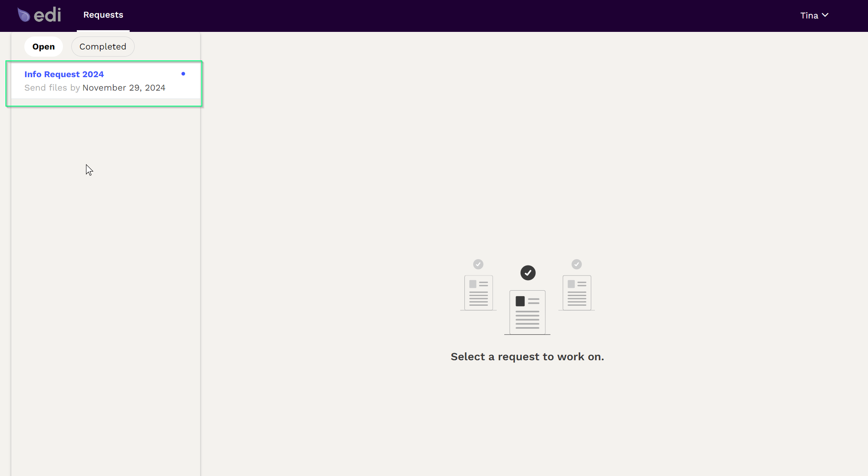Viewport: 868px width, 476px height.
Task: Switch to Completed requests filter
Action: tap(103, 47)
